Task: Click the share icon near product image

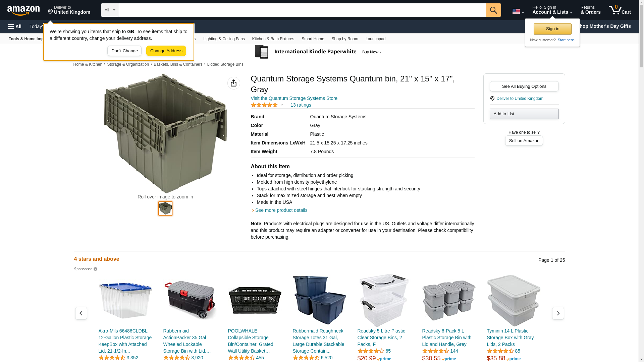Action: point(234,83)
